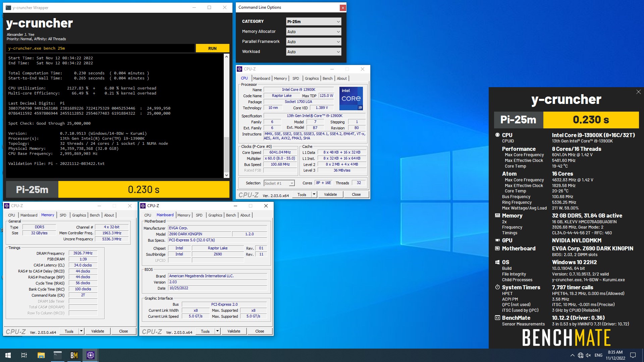Viewport: 644px width, 362px height.
Task: Click the ENG language indicator
Action: 598,355
